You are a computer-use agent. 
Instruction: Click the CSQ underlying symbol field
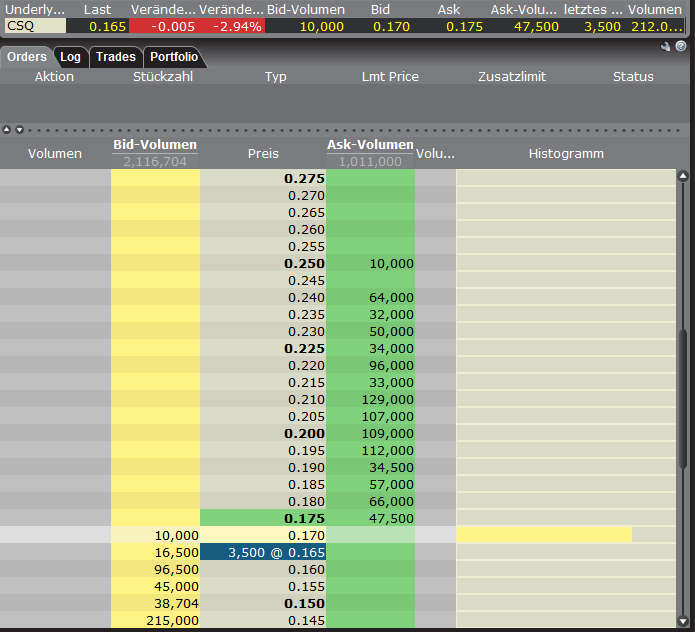point(34,26)
